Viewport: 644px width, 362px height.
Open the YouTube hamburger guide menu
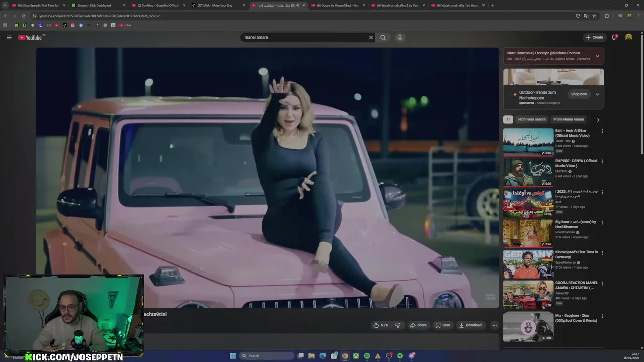[9, 37]
